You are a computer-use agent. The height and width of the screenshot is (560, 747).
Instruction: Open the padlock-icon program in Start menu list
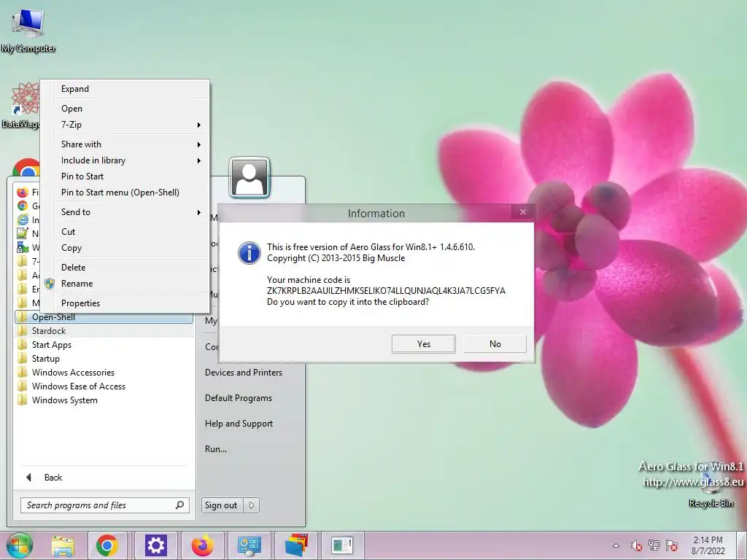23,247
